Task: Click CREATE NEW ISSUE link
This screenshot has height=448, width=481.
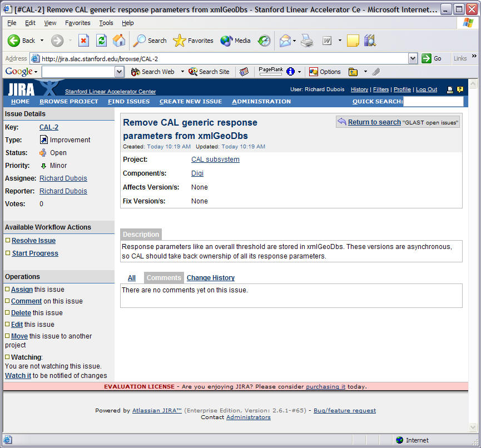Action: click(191, 102)
